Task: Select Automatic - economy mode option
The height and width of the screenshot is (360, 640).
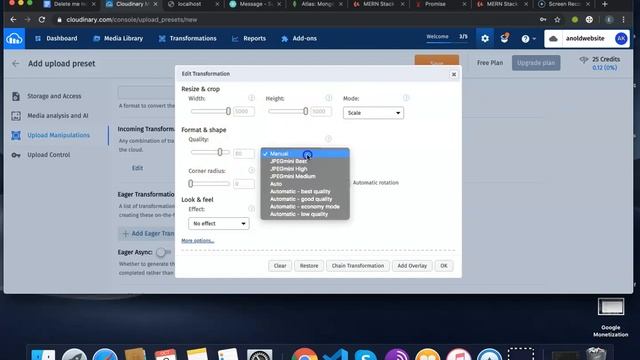Action: (x=305, y=207)
